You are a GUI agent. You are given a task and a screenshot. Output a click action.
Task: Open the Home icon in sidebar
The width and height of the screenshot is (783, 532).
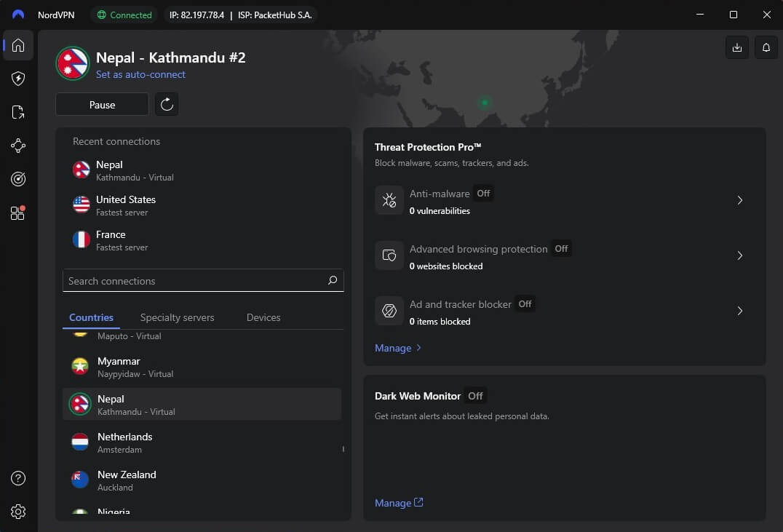click(18, 45)
